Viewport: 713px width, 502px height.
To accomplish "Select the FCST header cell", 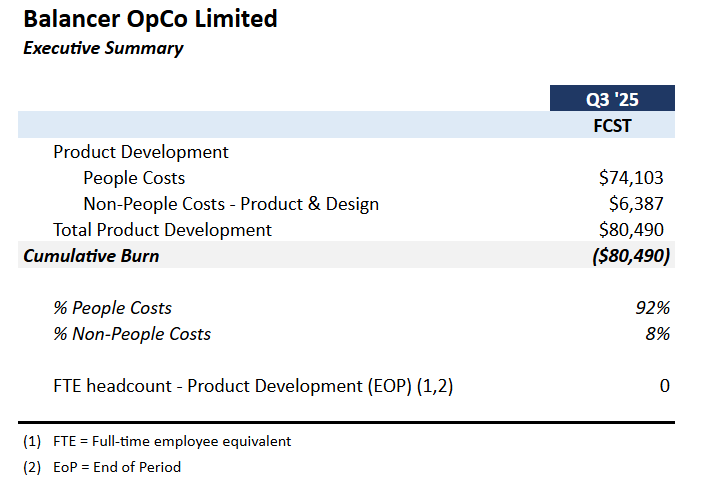I will tap(612, 126).
